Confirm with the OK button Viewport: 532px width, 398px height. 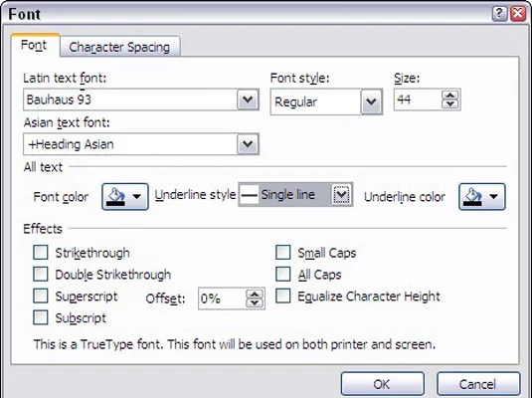[383, 384]
